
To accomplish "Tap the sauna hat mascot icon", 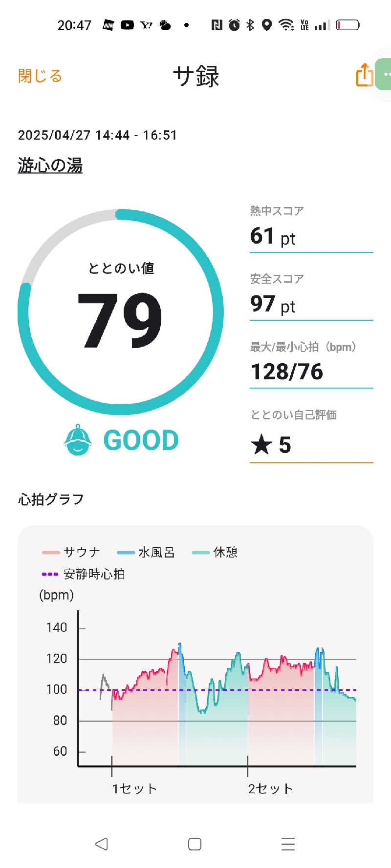I will [x=78, y=440].
